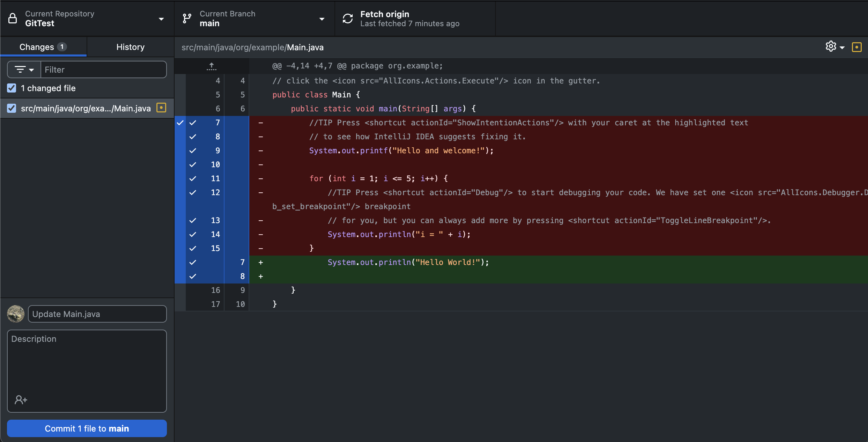Switch to the History tab
This screenshot has width=868, height=442.
point(130,47)
